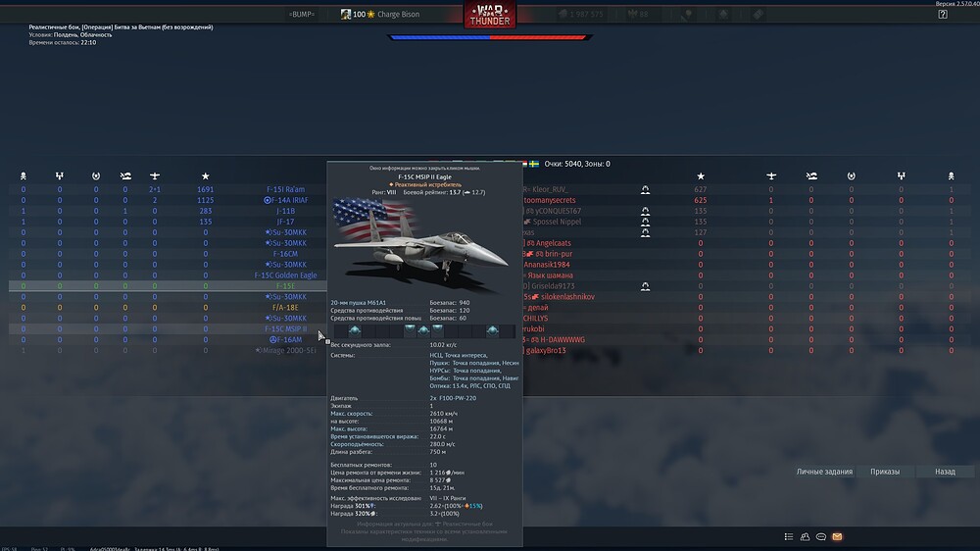Screen dimensions: 980x551
Task: Click the pilot icon in Spossel Nippel row
Action: click(x=645, y=222)
